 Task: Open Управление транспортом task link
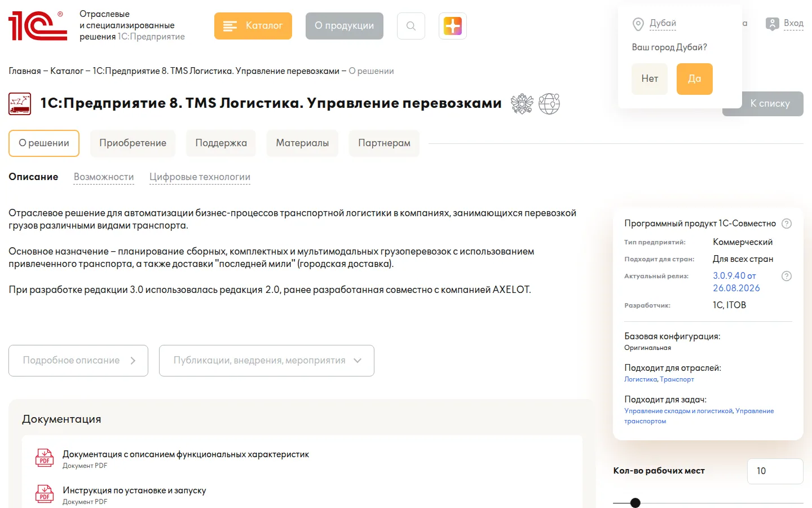(699, 416)
